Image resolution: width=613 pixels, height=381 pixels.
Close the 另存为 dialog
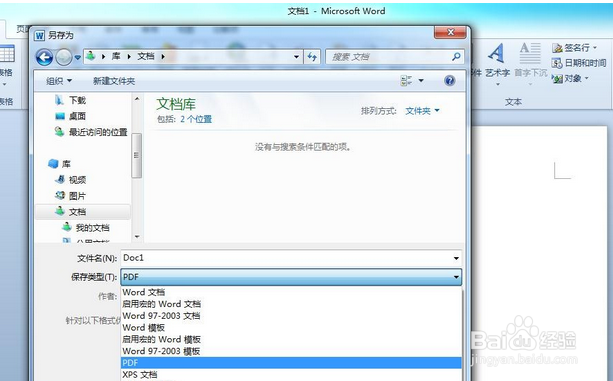tap(450, 32)
